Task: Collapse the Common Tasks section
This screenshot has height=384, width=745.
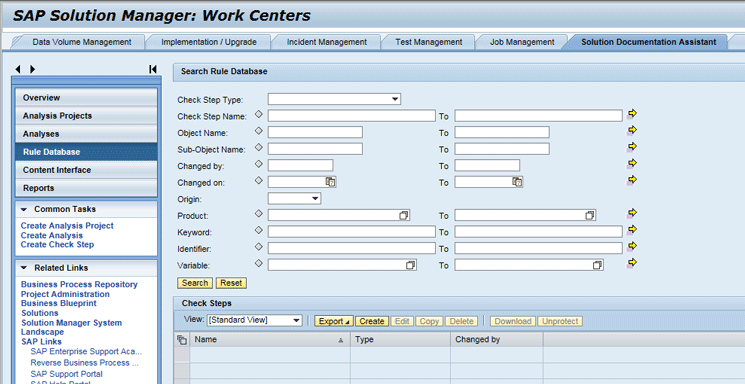Action: point(24,209)
